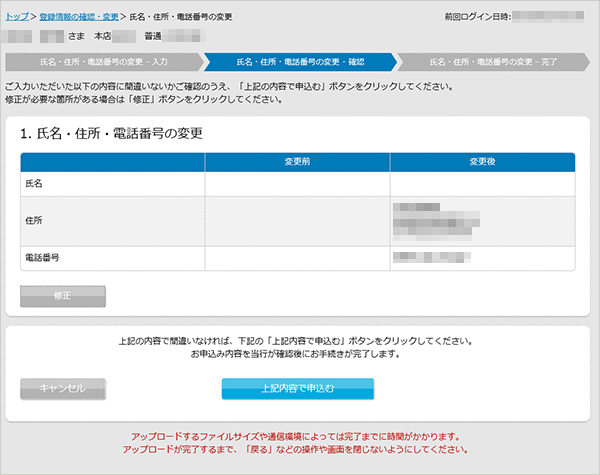The width and height of the screenshot is (600, 475).
Task: Click the new phone number under 変更後
Action: pyautogui.click(x=430, y=258)
